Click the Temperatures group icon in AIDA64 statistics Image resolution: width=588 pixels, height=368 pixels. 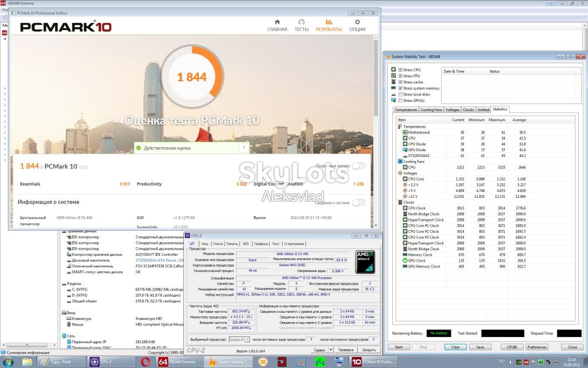(x=400, y=126)
